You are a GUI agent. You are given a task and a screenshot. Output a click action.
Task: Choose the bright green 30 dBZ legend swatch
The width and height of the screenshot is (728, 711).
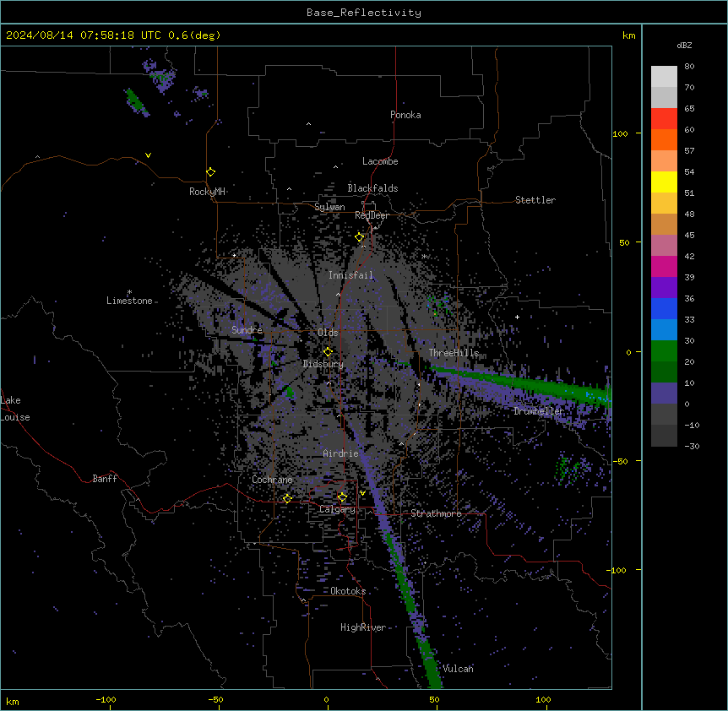point(664,351)
